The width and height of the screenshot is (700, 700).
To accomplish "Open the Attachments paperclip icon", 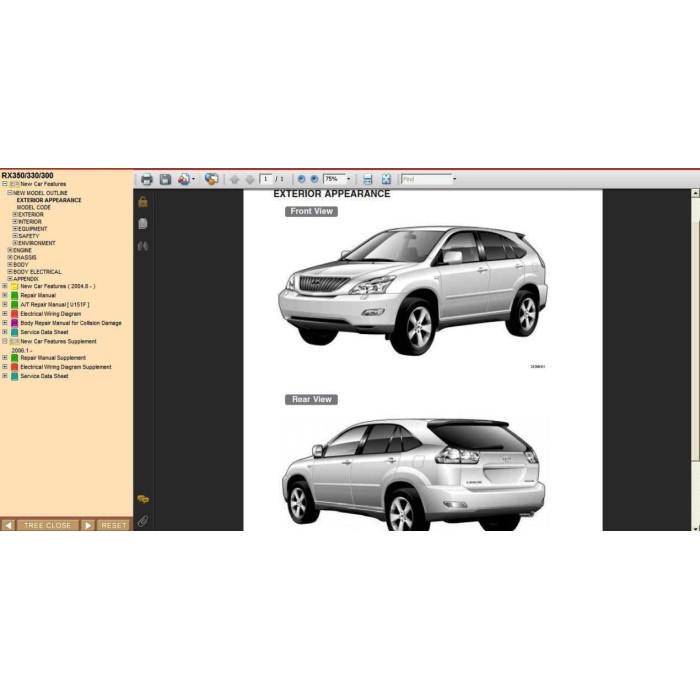I will coord(143,521).
